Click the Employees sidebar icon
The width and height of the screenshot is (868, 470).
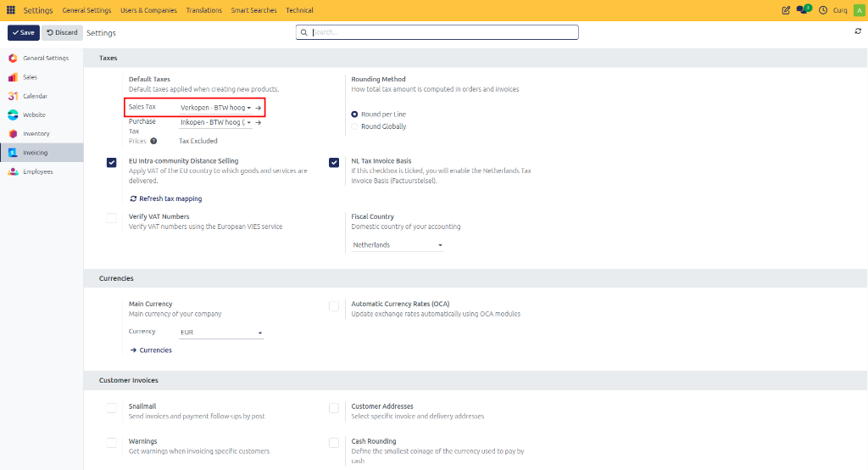(13, 171)
